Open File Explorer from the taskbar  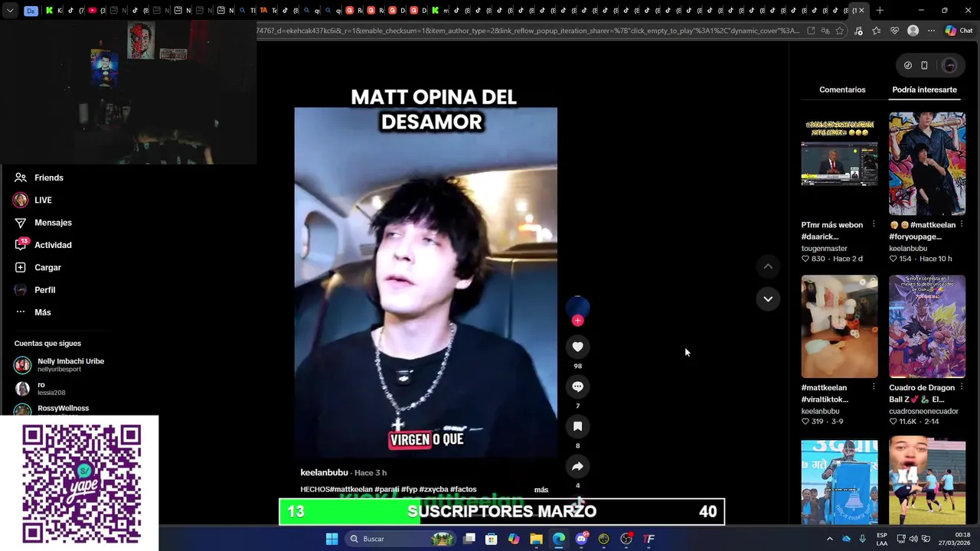click(x=536, y=539)
